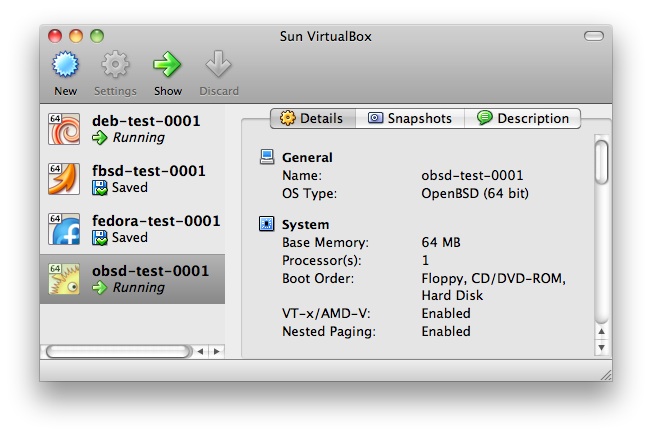Screen dimensions: 652x436
Task: Click Saved disk icon under fedora-test-0001
Action: click(x=99, y=238)
